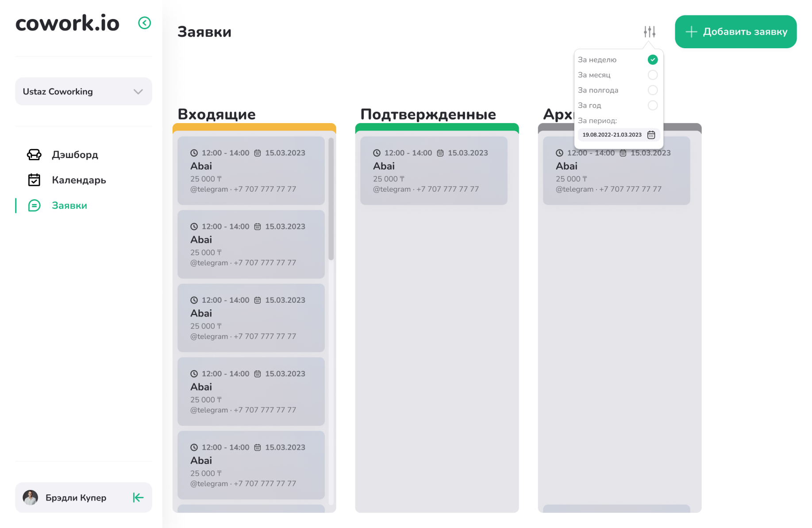
Task: Click the Dashboard armchair icon
Action: click(x=34, y=155)
